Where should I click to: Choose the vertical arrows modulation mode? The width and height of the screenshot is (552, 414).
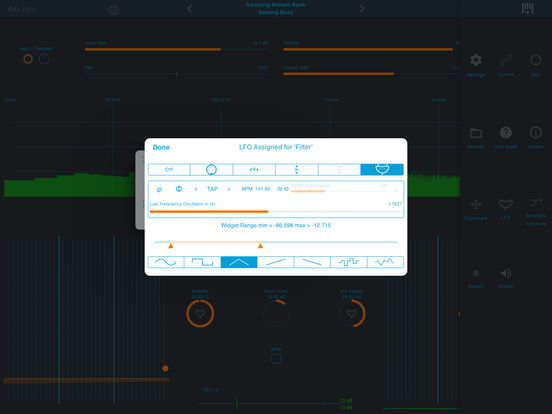pos(296,169)
